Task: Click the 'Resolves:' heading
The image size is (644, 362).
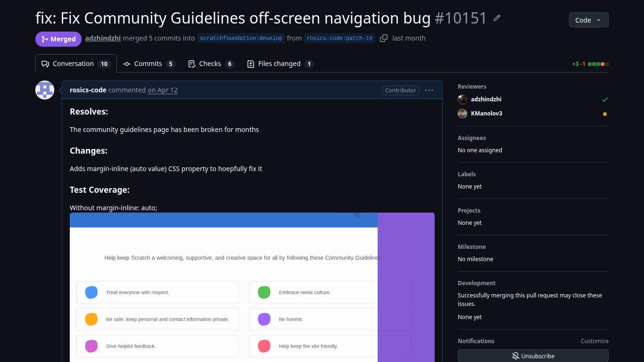Action: pos(89,112)
